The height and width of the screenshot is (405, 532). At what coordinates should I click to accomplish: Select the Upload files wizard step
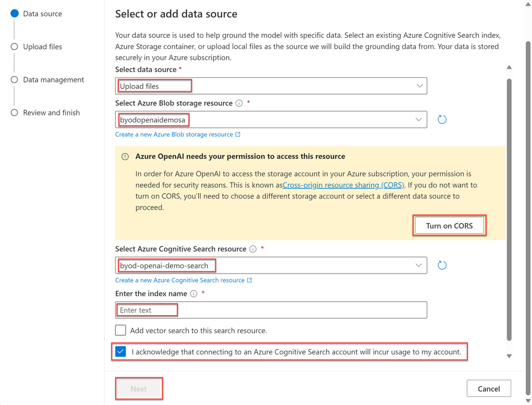43,47
